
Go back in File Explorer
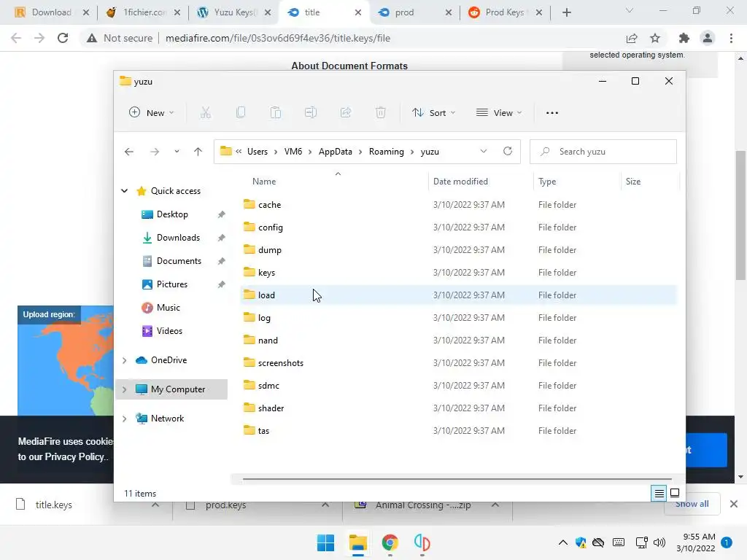pos(129,152)
